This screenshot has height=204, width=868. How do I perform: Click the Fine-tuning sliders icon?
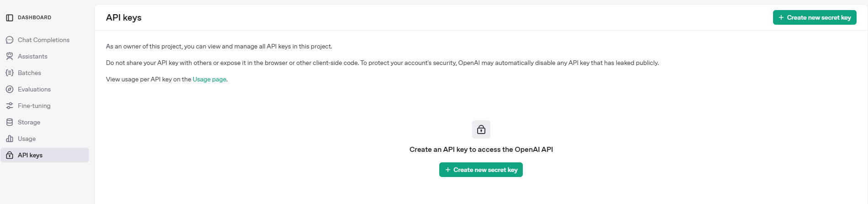pos(10,106)
